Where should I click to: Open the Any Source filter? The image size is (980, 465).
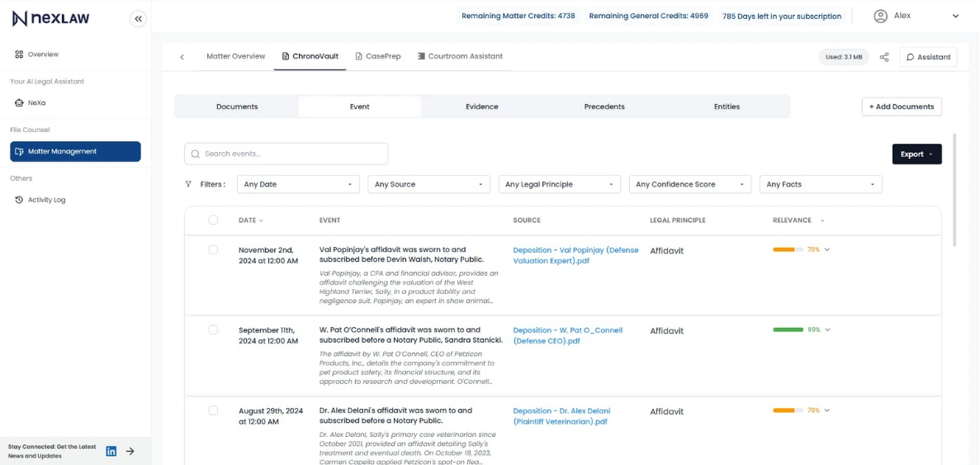(428, 184)
